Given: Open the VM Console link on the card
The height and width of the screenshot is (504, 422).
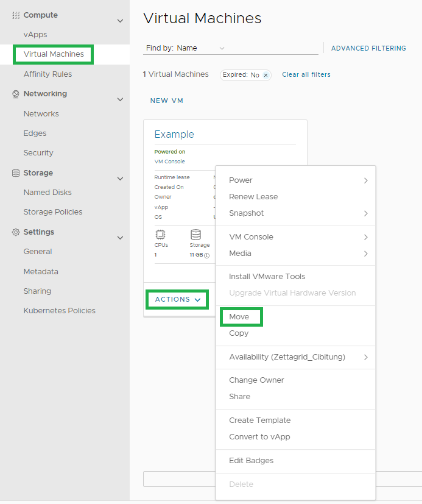Looking at the screenshot, I should click(169, 161).
